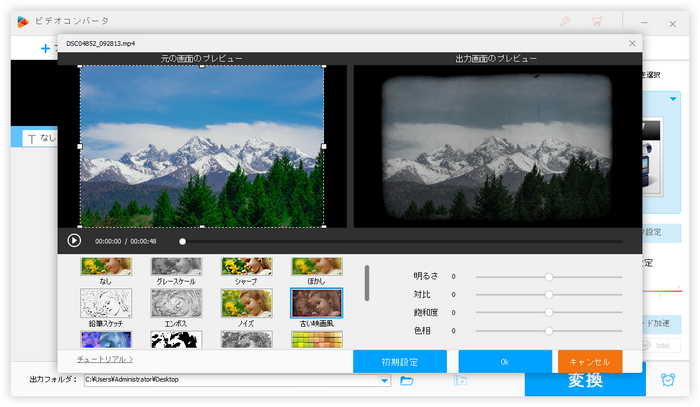Click the 色相 hue slider handle
Screen dimensions: 700x407
point(549,330)
